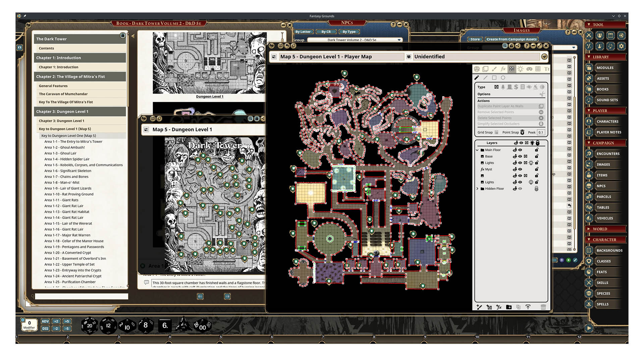Hide the Base layer via eye icon
The width and height of the screenshot is (644, 362).
(x=520, y=157)
